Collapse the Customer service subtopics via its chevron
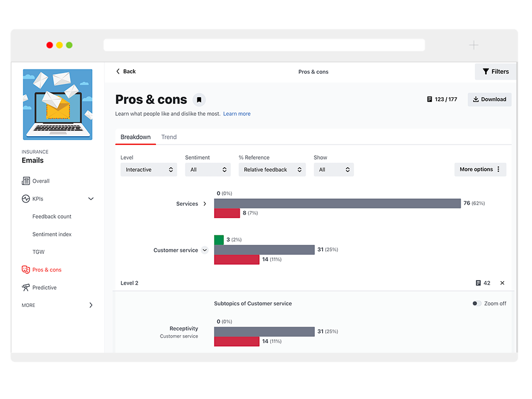 pos(205,250)
